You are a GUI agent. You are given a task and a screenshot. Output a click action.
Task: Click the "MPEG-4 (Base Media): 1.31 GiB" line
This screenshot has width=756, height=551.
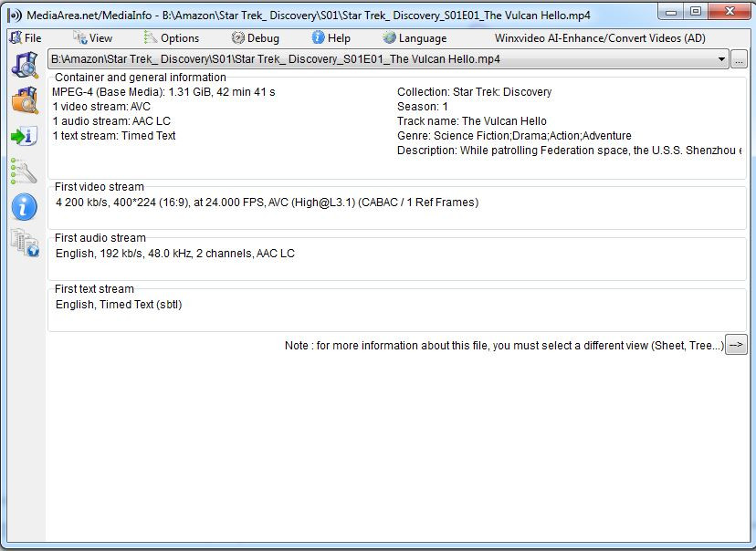[x=163, y=92]
